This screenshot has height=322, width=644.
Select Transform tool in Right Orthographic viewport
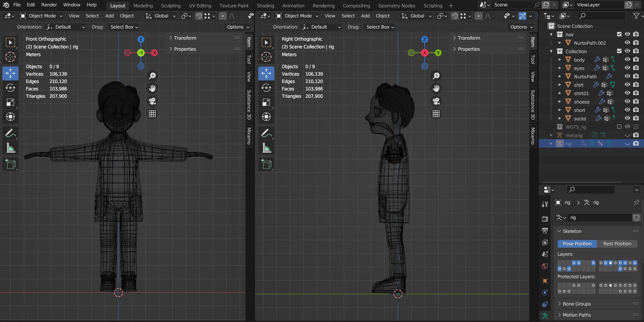[x=266, y=117]
